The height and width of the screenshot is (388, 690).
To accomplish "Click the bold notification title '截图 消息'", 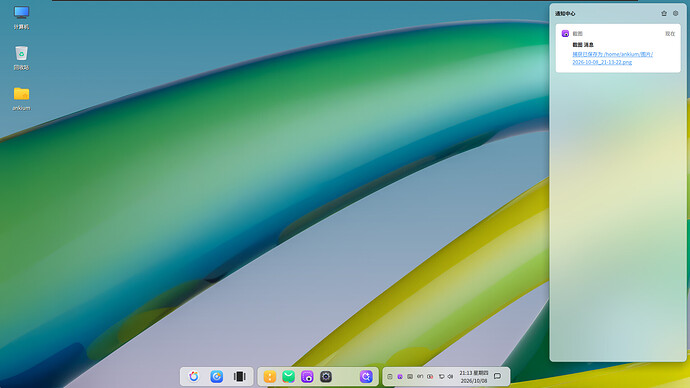I will tap(583, 45).
